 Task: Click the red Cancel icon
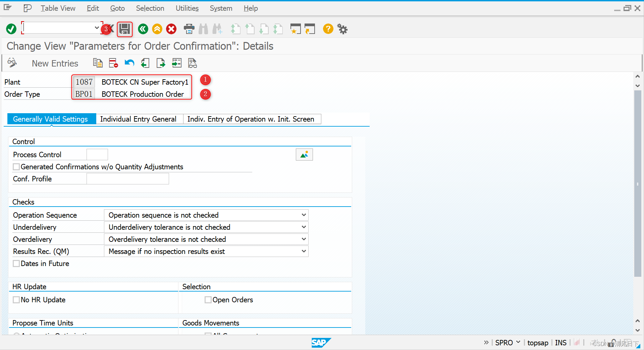pos(171,29)
